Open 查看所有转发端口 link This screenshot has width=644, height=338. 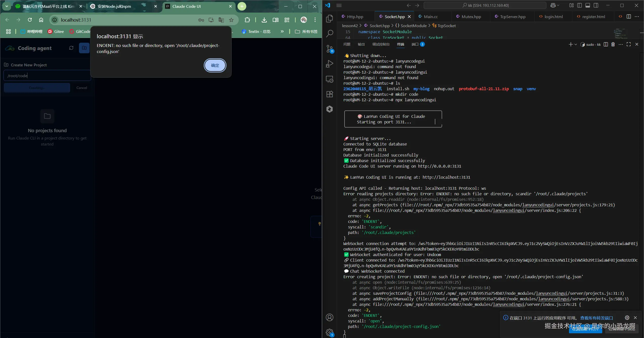point(596,318)
